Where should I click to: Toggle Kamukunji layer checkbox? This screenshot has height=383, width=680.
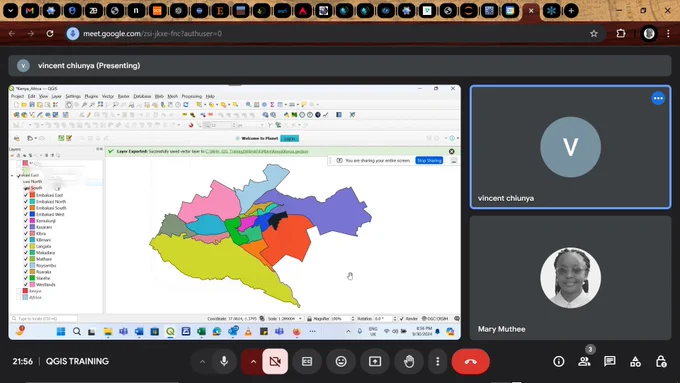point(26,221)
